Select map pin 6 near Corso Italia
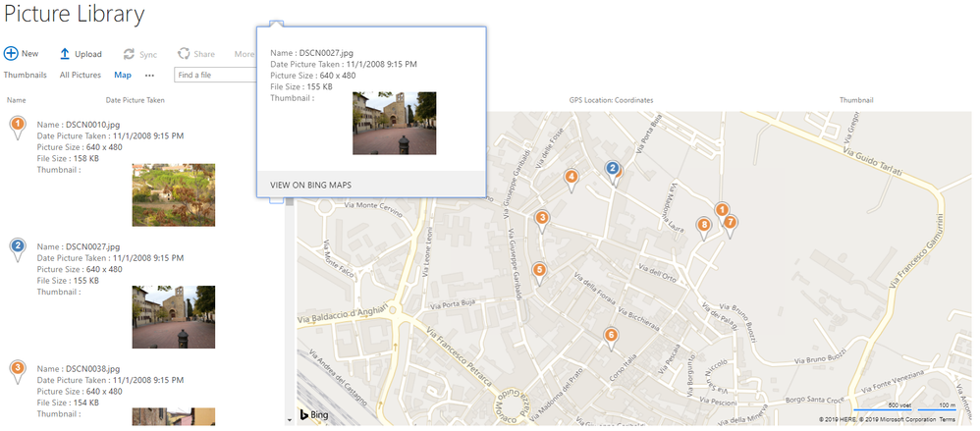Image resolution: width=980 pixels, height=431 pixels. (611, 339)
